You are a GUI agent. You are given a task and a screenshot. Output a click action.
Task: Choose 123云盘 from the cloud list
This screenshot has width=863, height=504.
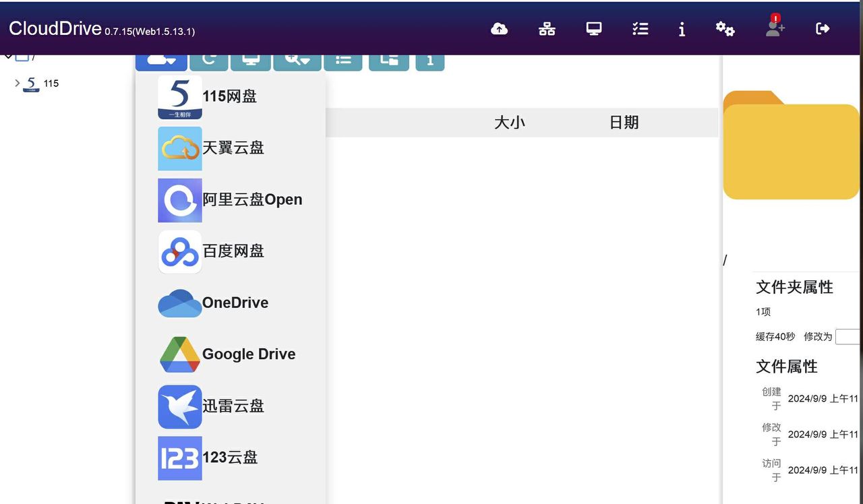230,458
